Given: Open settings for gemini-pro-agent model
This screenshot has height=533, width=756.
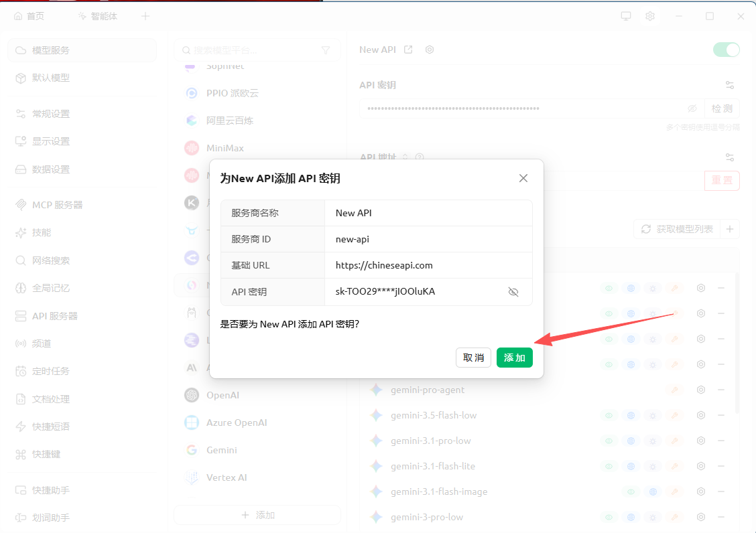Looking at the screenshot, I should click(701, 390).
